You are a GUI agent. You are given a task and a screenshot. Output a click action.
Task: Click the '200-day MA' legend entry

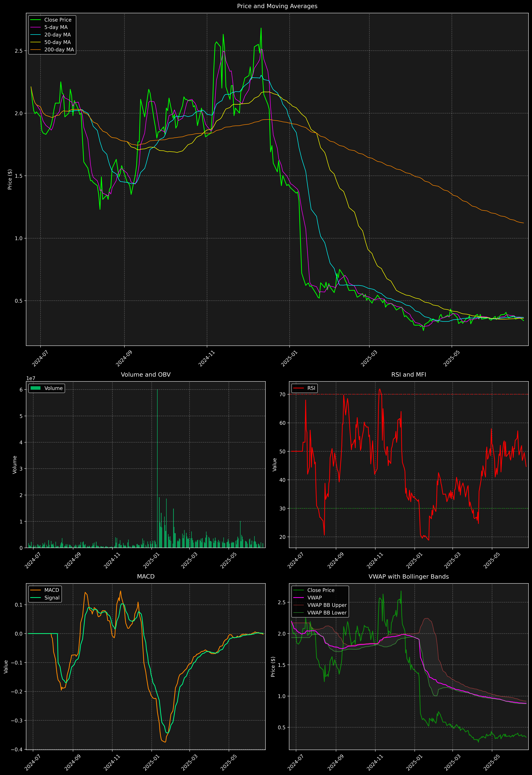[x=59, y=50]
